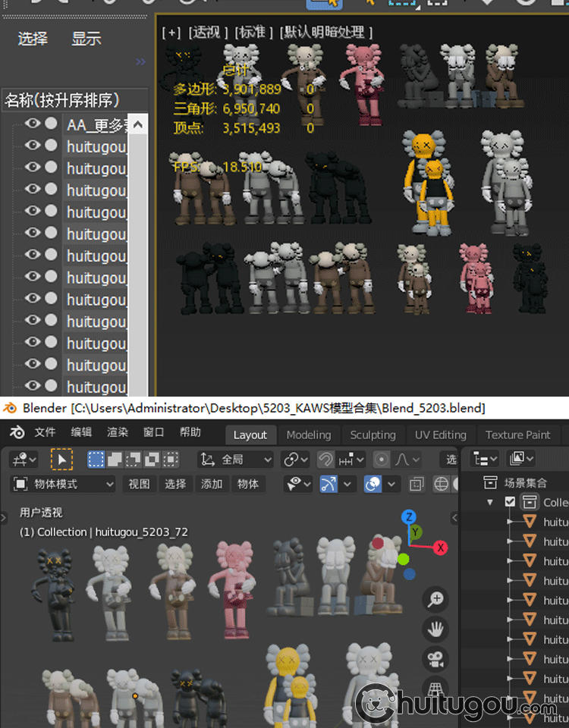Click the zoom magnifier viewport gizmo
Viewport: 569px width, 728px height.
pyautogui.click(x=436, y=600)
